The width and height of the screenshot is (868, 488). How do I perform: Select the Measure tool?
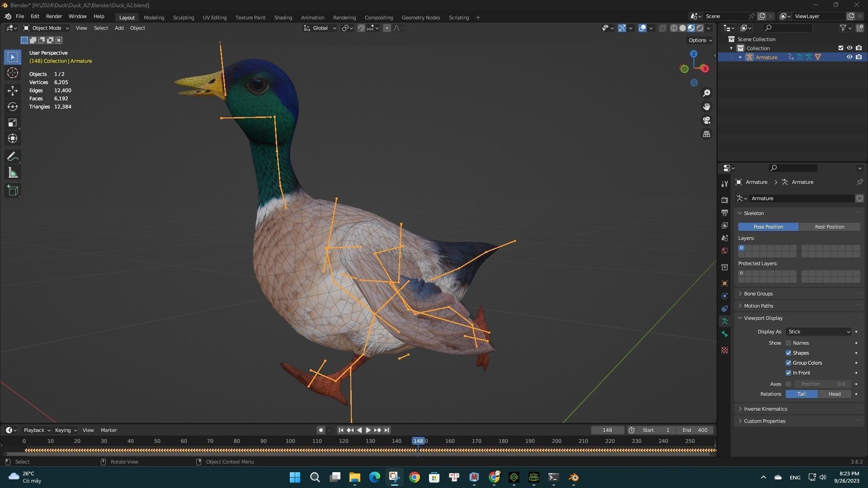point(13,172)
